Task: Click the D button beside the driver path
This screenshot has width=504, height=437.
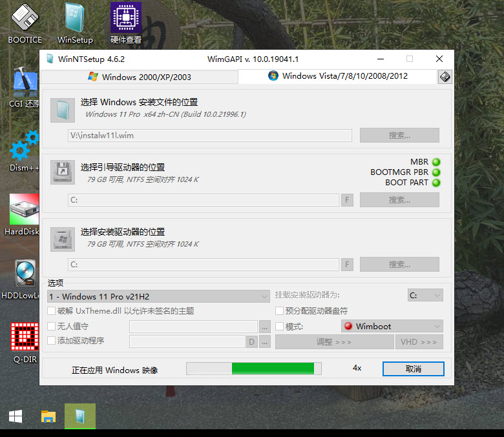Action: 252,342
